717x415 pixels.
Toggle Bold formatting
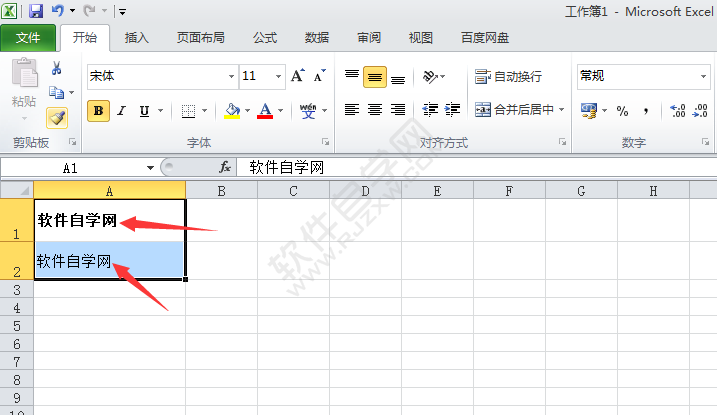[x=98, y=111]
